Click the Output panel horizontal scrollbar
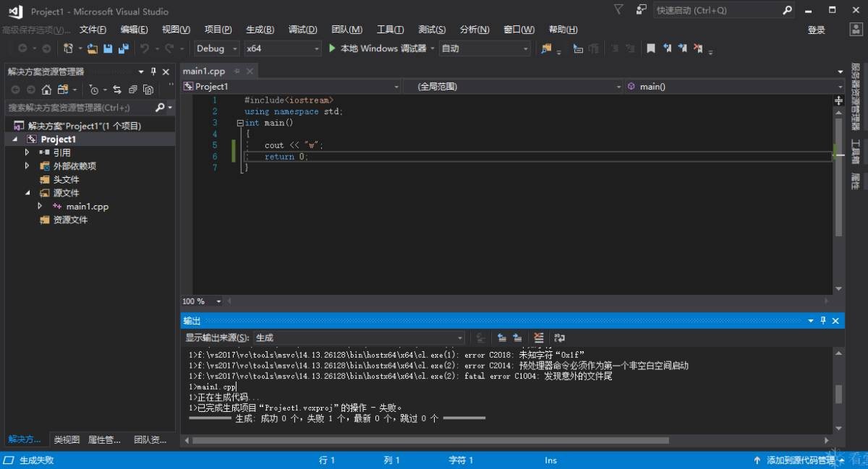 tap(432, 440)
